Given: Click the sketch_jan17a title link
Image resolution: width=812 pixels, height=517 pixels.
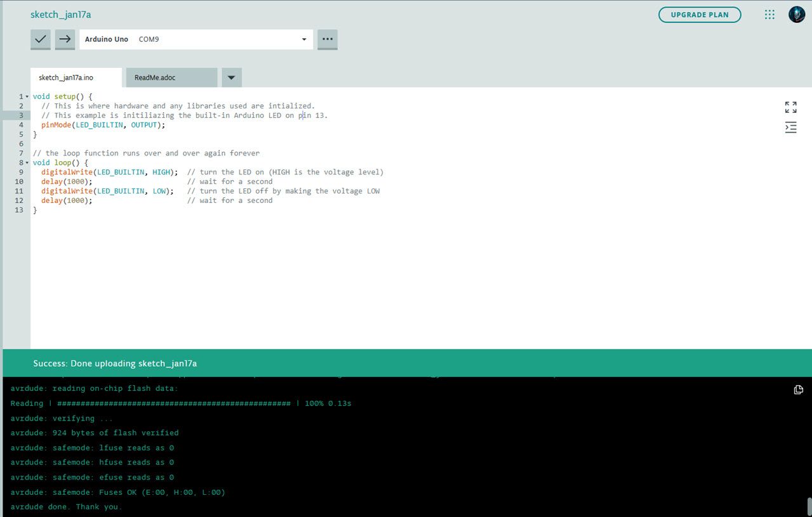Looking at the screenshot, I should click(x=60, y=14).
